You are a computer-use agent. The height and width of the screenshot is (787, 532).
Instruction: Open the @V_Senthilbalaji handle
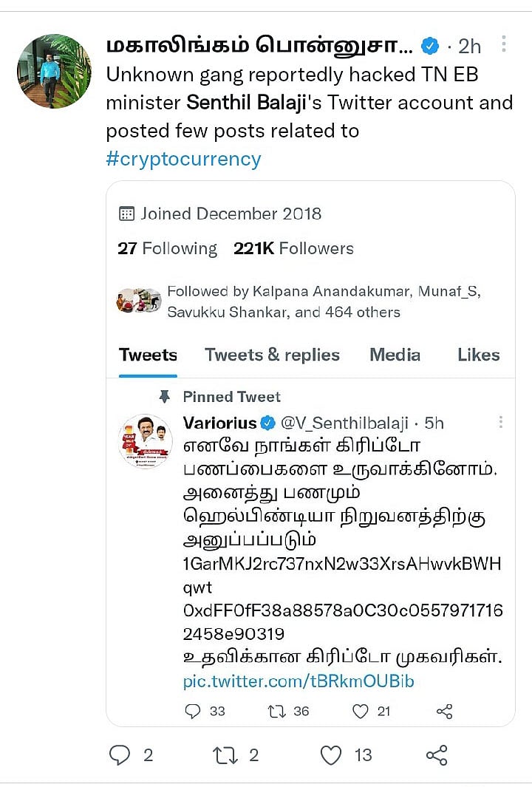click(344, 423)
